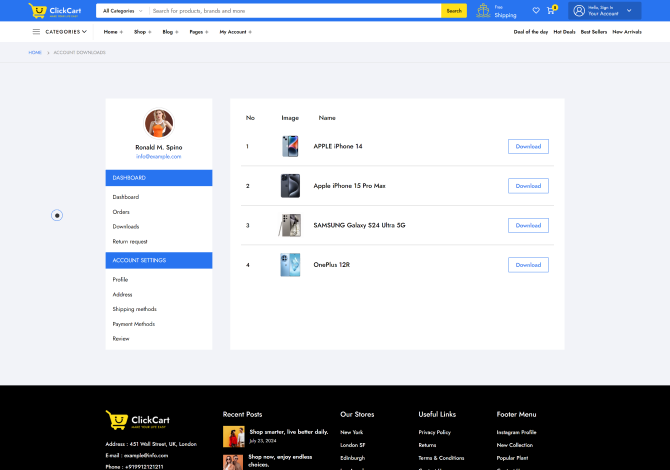Screen dimensions: 670x470
Task: Click the Free Shipping icon
Action: coord(484,11)
